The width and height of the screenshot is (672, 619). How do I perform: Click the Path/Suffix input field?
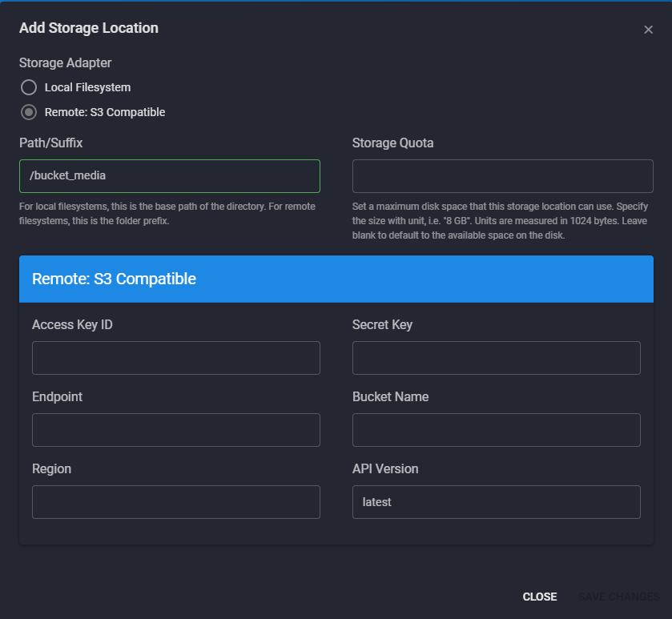[170, 176]
